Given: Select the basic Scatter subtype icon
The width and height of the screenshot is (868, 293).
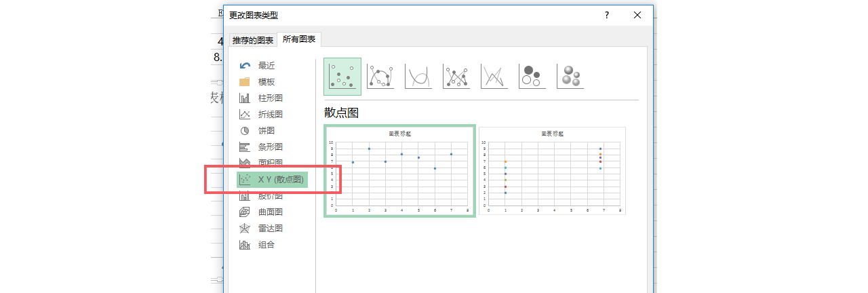Looking at the screenshot, I should pos(342,77).
